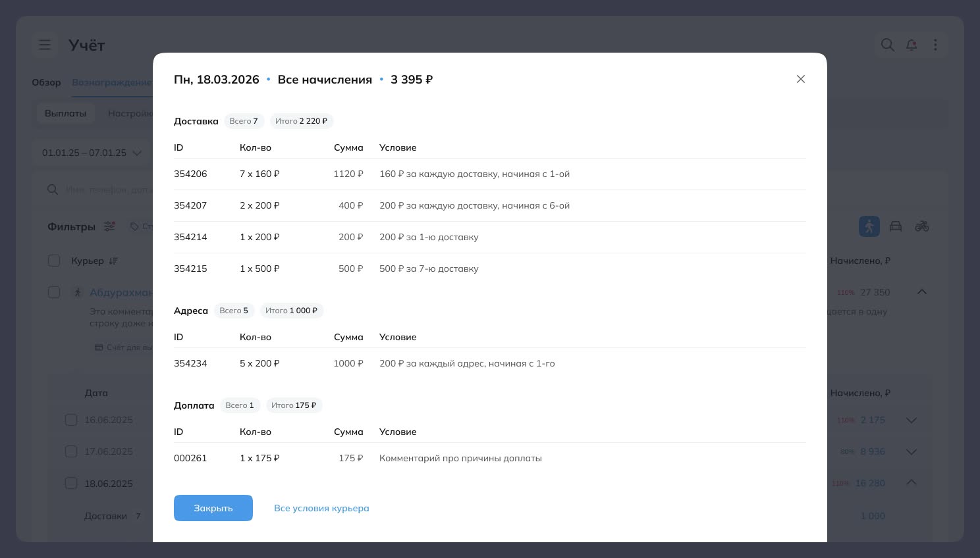Open the hamburger menu beside Учёт
This screenshot has width=980, height=558.
pyautogui.click(x=45, y=45)
